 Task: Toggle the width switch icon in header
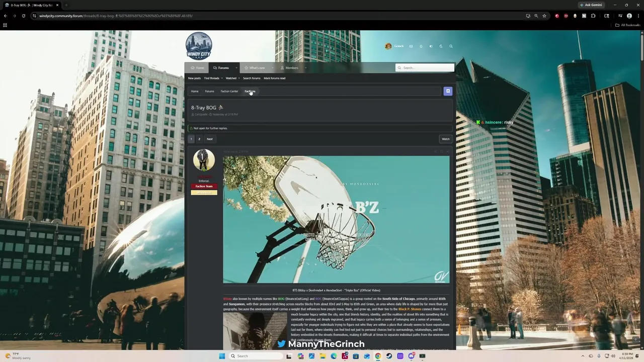[x=431, y=46]
